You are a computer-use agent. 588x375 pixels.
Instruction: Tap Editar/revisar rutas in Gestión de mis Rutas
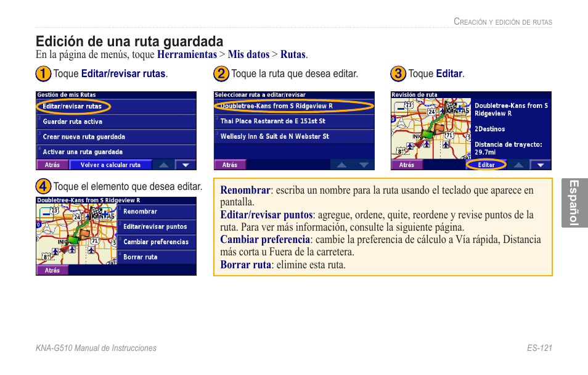[x=116, y=106]
